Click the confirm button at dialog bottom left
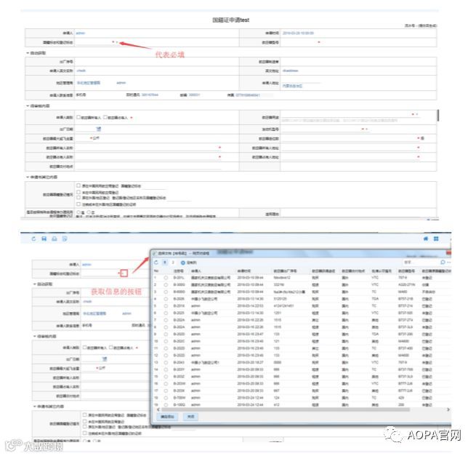This screenshot has width=476, height=456. [167, 417]
